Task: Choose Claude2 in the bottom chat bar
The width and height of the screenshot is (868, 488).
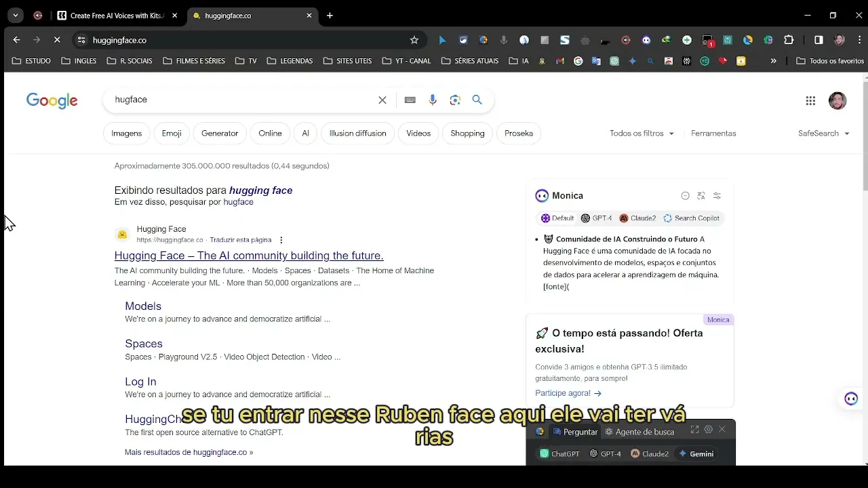Action: [650, 453]
